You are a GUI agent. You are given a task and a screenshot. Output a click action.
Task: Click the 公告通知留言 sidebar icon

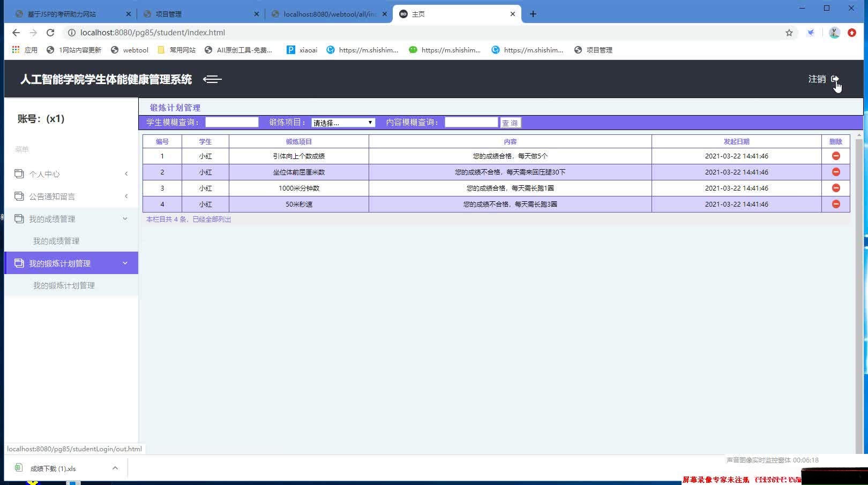pos(19,196)
